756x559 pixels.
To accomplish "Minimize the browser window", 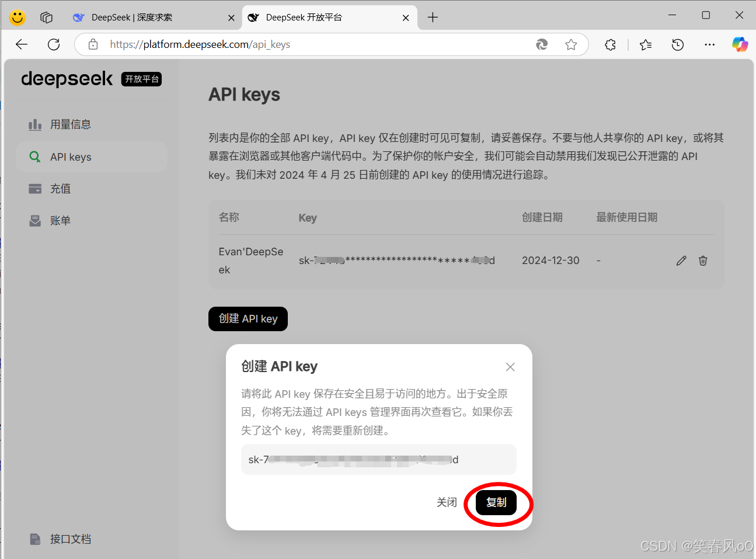I will (673, 15).
